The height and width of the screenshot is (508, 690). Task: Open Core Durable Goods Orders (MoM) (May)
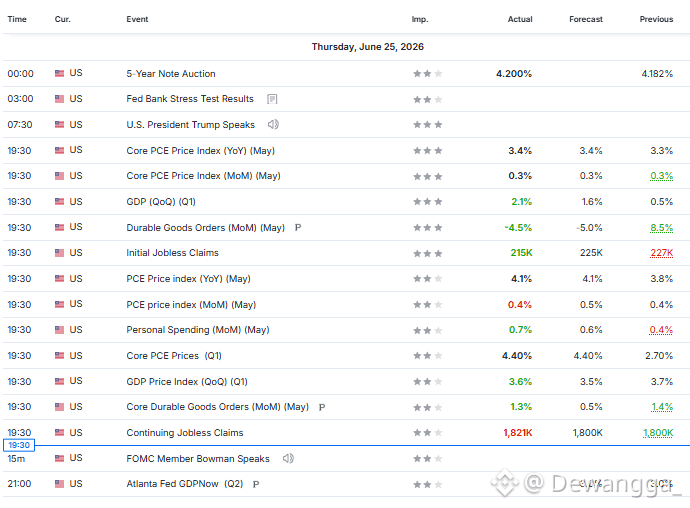(218, 407)
